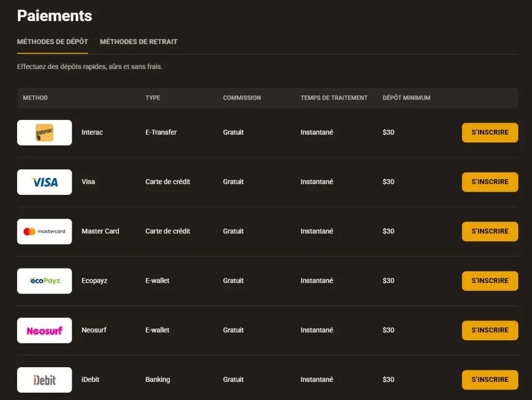
Task: Click Gratuit in the iDebit row
Action: [x=233, y=380]
